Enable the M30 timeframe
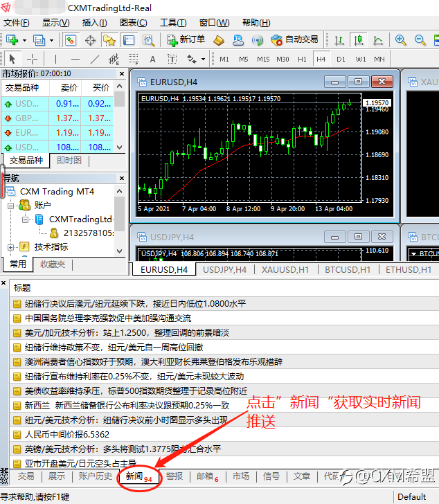 283,59
